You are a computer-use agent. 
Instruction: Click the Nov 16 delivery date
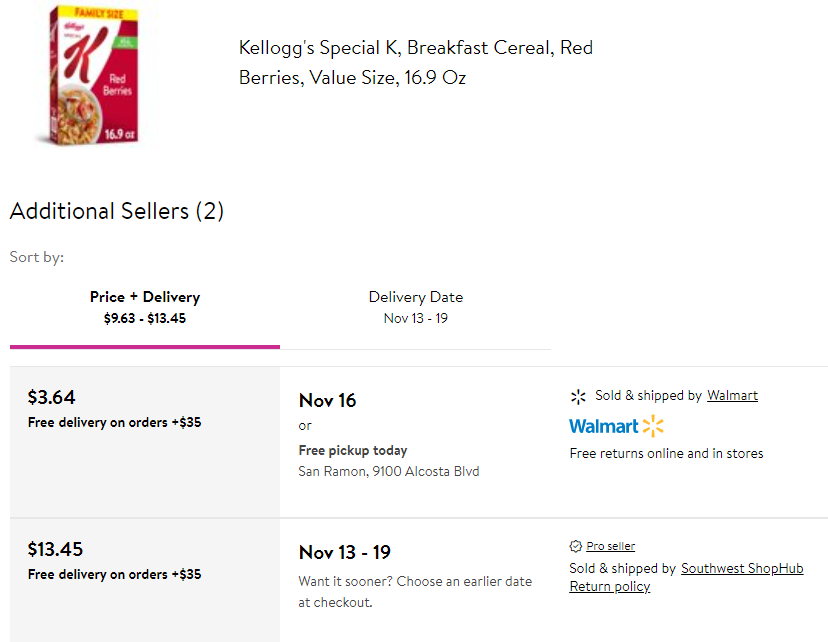point(327,400)
